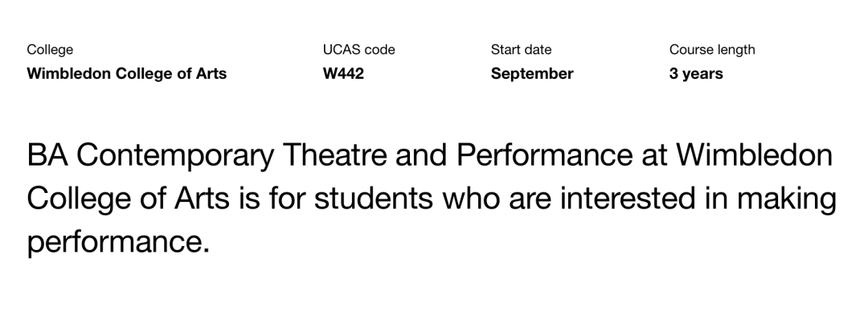This screenshot has width=868, height=316.
Task: Click the bold 'September' start date value
Action: point(532,74)
